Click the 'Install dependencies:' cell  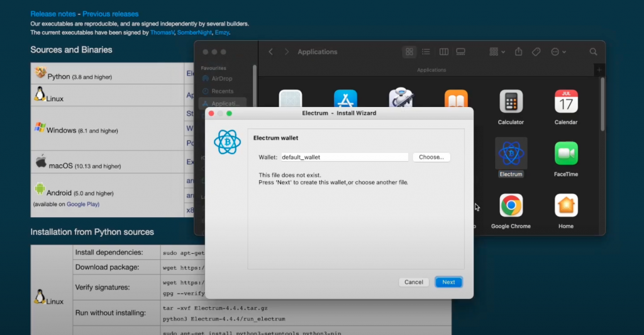116,253
